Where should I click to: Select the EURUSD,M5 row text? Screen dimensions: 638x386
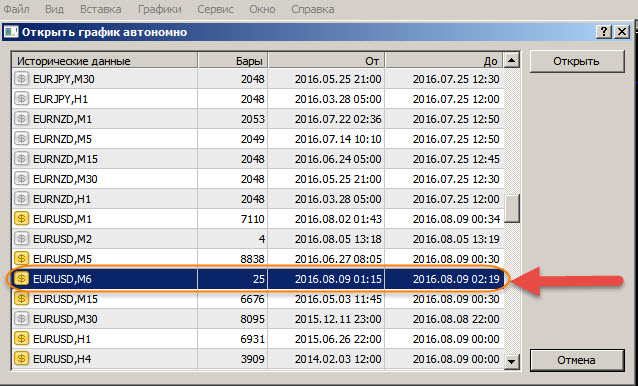(x=62, y=259)
